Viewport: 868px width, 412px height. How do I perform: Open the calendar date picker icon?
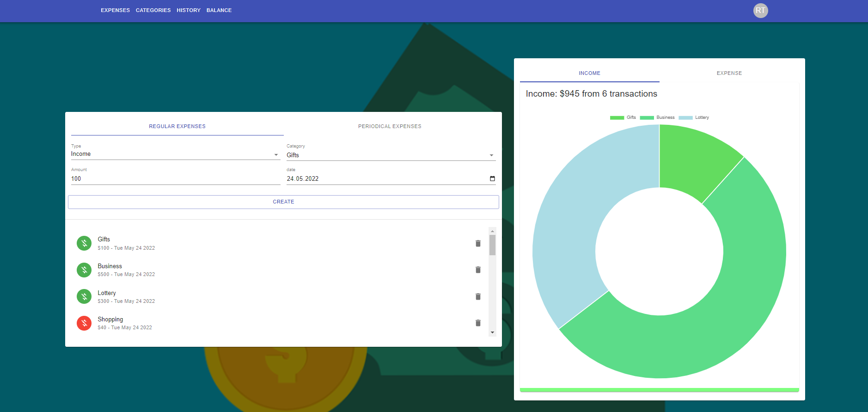point(492,178)
